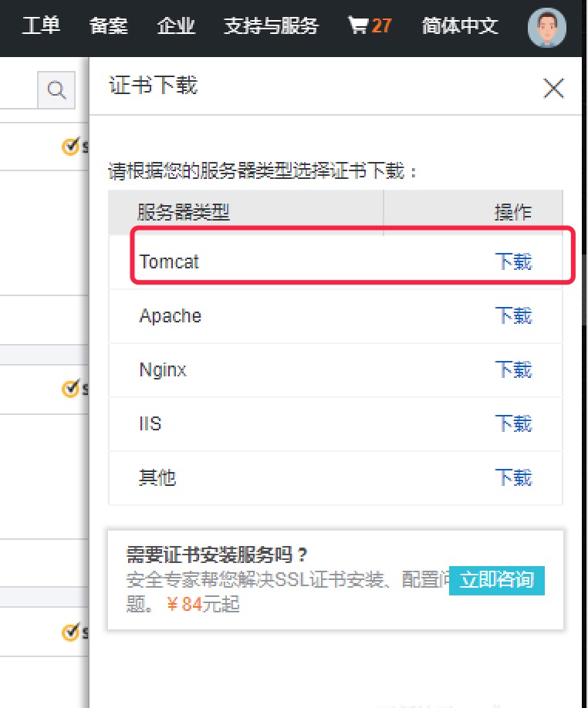Click the cart count 27
This screenshot has height=708, width=588.
(x=382, y=25)
